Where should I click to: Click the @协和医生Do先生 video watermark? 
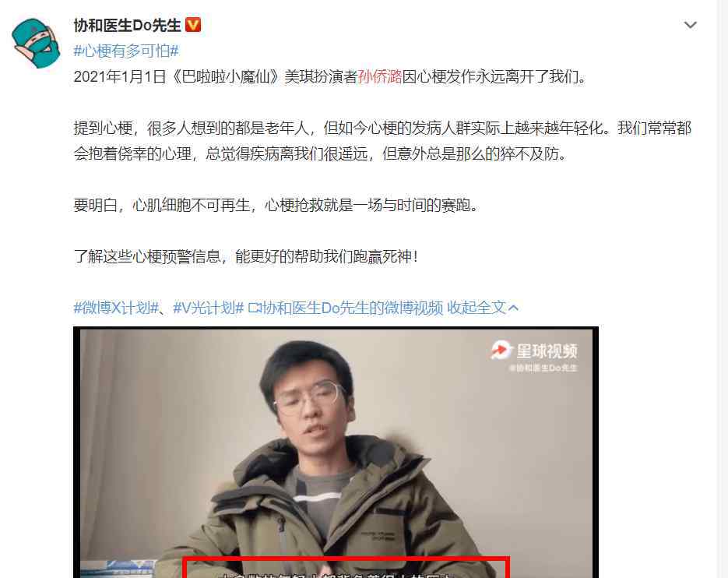coord(543,368)
